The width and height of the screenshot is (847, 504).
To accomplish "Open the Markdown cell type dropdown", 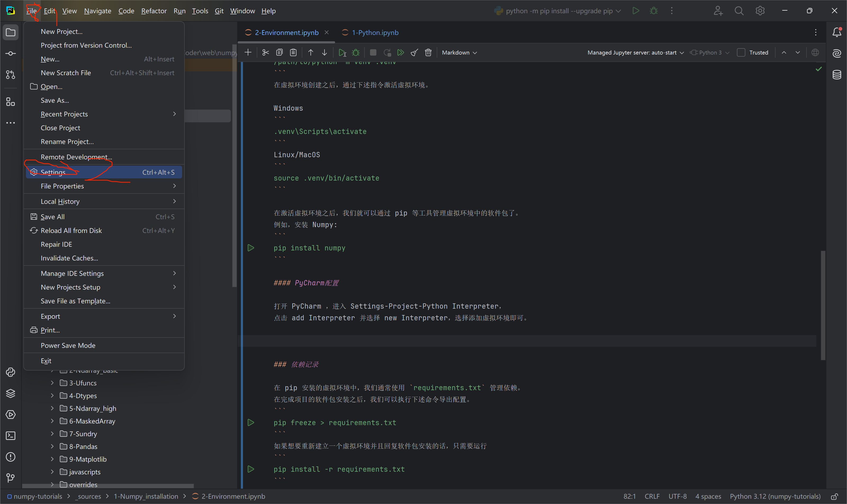I will tap(459, 52).
